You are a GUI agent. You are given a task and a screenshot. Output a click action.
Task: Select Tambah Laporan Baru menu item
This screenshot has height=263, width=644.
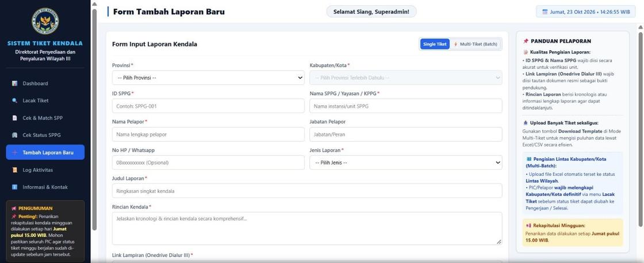point(45,152)
